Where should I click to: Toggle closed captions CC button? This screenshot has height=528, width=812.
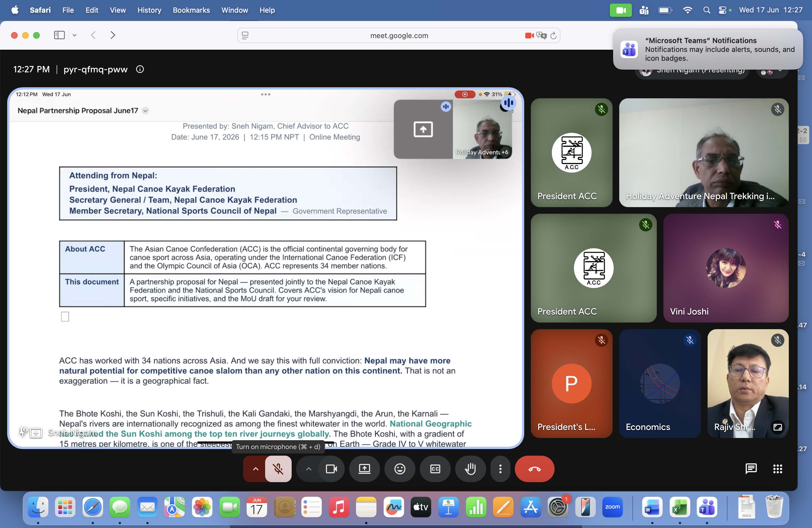[435, 469]
